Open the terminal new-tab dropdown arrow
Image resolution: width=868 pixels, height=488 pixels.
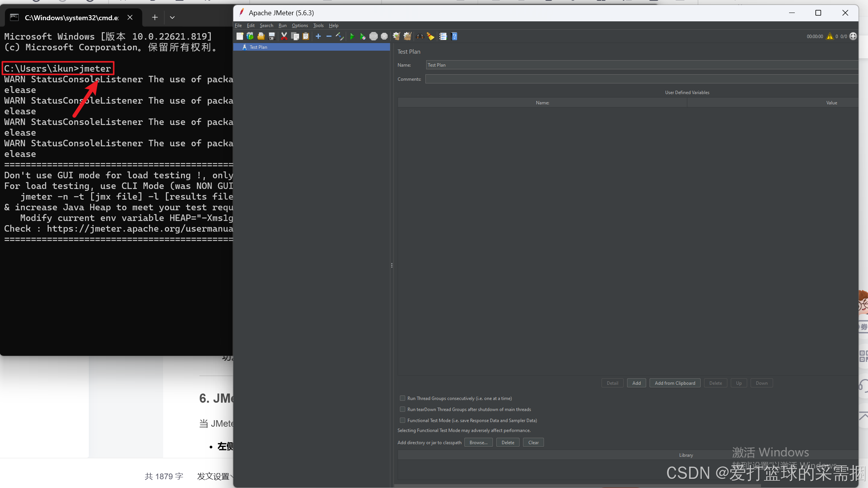pos(172,18)
